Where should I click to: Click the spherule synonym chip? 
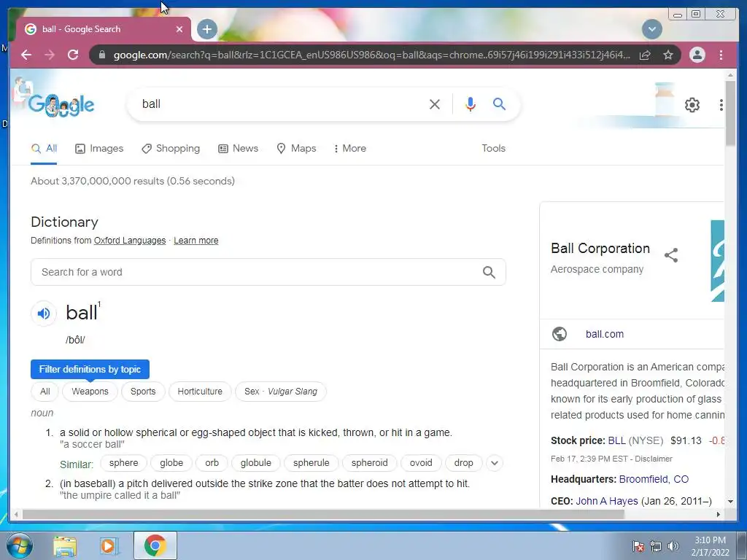[x=311, y=463]
